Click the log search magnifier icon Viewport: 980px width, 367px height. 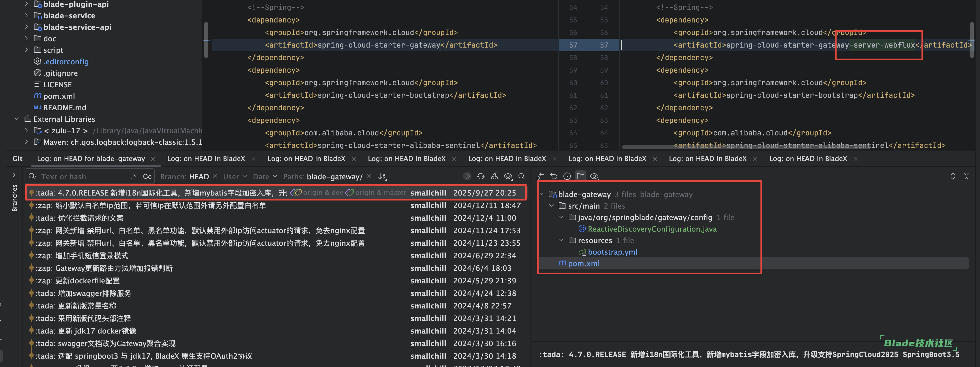click(x=522, y=176)
